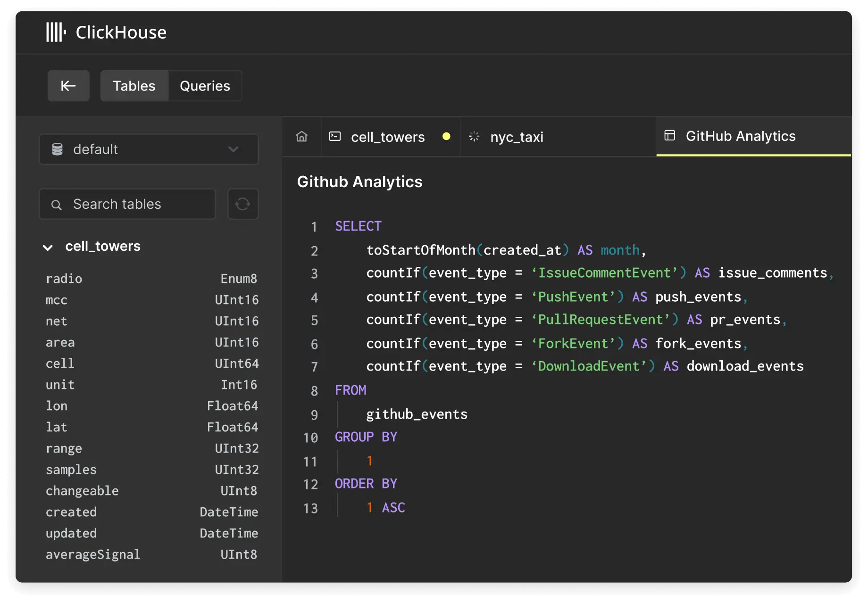868x603 pixels.
Task: Click the fork_events alias
Action: point(698,344)
